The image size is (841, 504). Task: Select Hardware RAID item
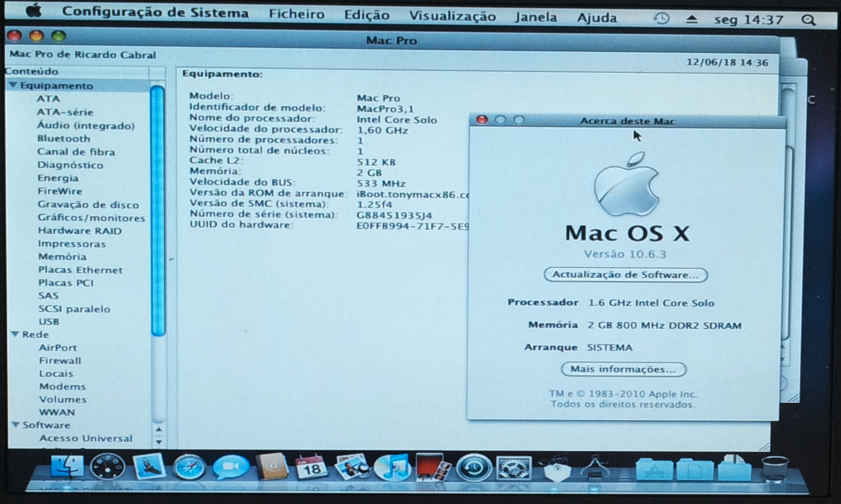pyautogui.click(x=80, y=231)
